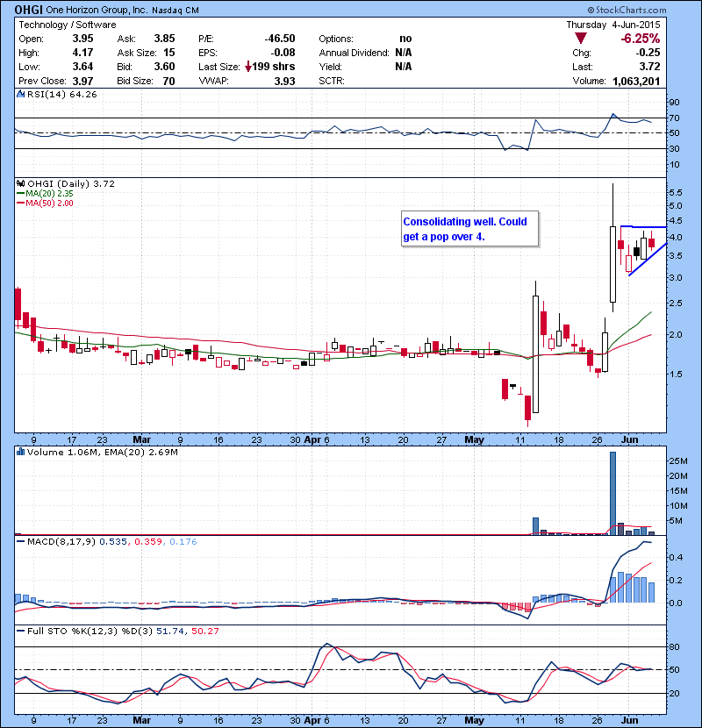Click the 'RSI(14) 64.26' label
The image size is (702, 728).
coord(61,94)
